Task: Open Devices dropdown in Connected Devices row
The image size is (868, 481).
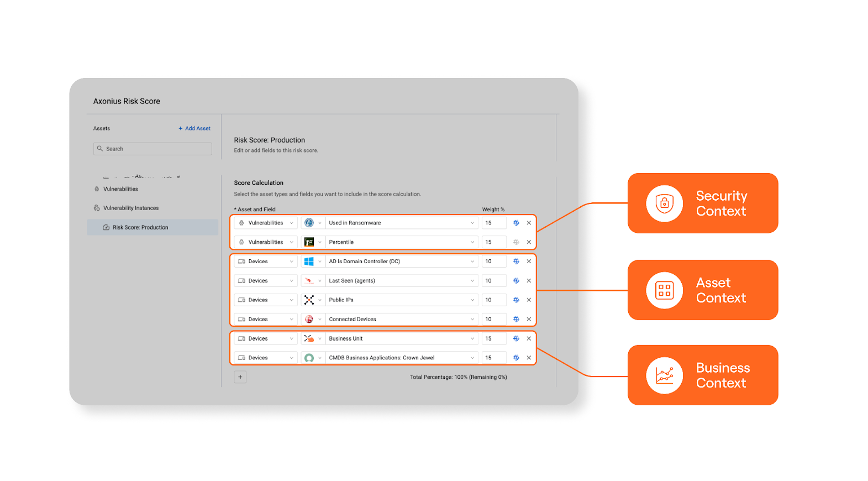Action: [x=266, y=319]
